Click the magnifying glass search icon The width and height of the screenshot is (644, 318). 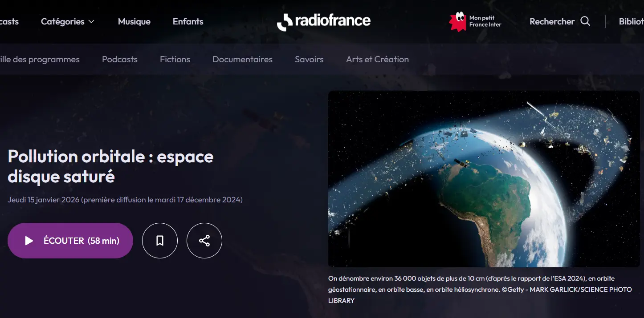click(585, 21)
